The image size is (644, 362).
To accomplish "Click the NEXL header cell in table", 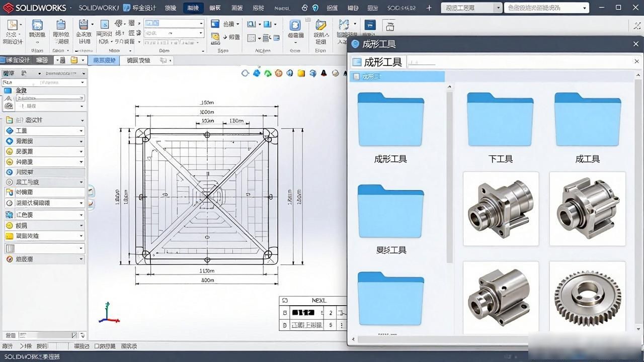I will (318, 300).
